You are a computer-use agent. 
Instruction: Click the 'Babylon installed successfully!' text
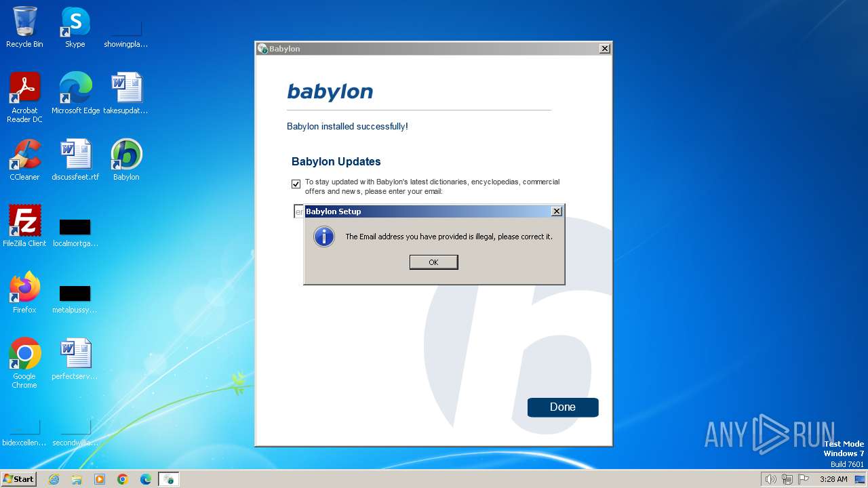[x=347, y=127]
